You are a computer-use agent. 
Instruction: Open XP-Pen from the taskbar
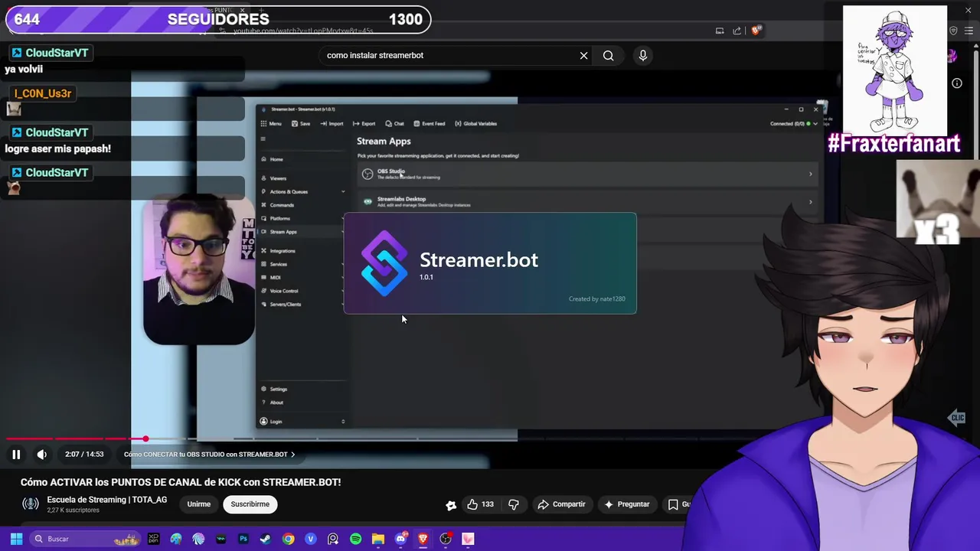(154, 539)
